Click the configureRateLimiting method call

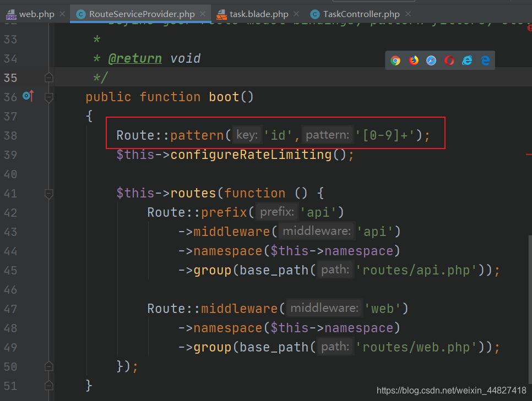[x=251, y=155]
